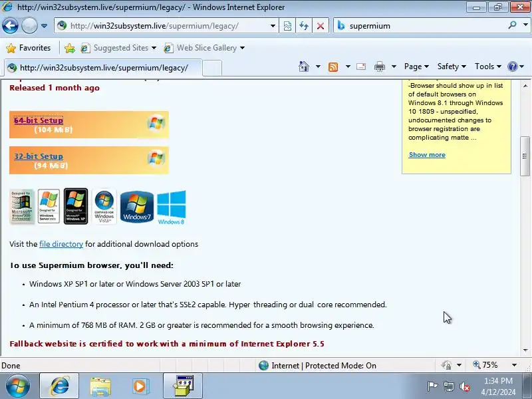
Task: Click the Home icon in command bar
Action: pyautogui.click(x=304, y=66)
